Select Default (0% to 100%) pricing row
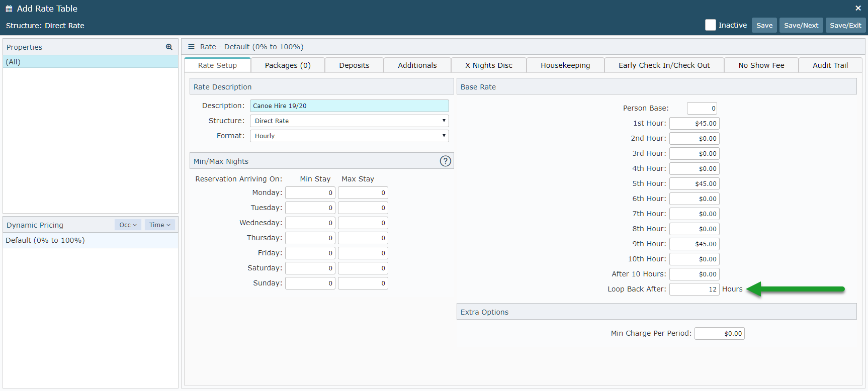Viewport: 868px width, 391px height. tap(91, 240)
